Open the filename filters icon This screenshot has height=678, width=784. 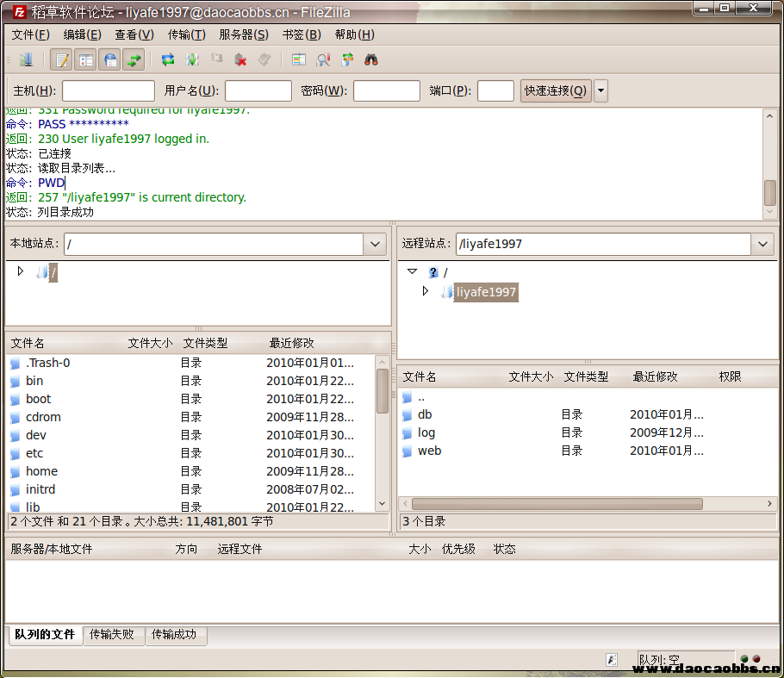(x=299, y=59)
